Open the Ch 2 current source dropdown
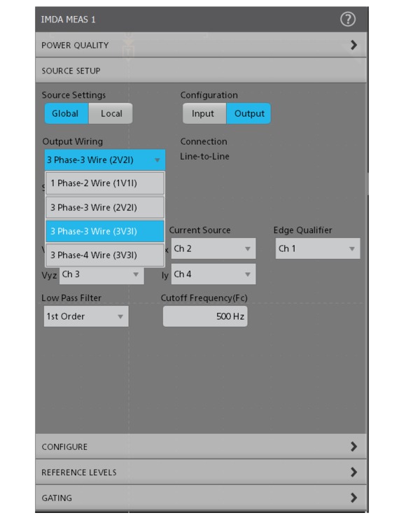The height and width of the screenshot is (520, 420). (213, 248)
